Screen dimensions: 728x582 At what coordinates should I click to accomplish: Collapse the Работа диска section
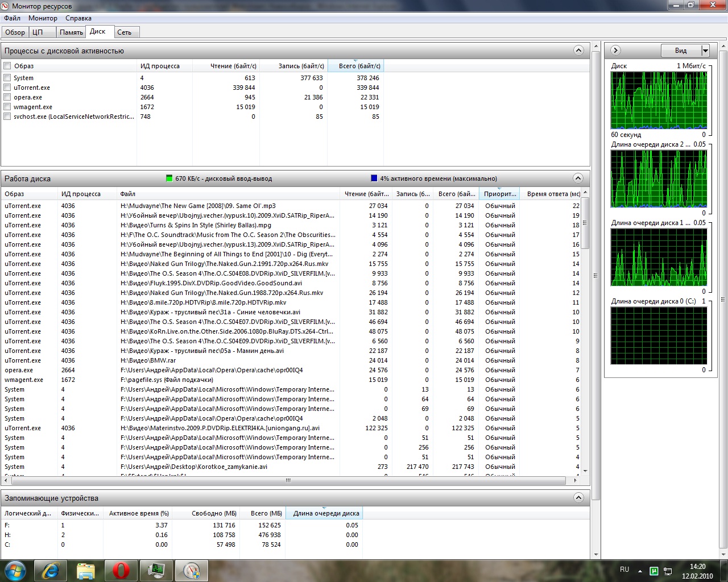(x=578, y=178)
